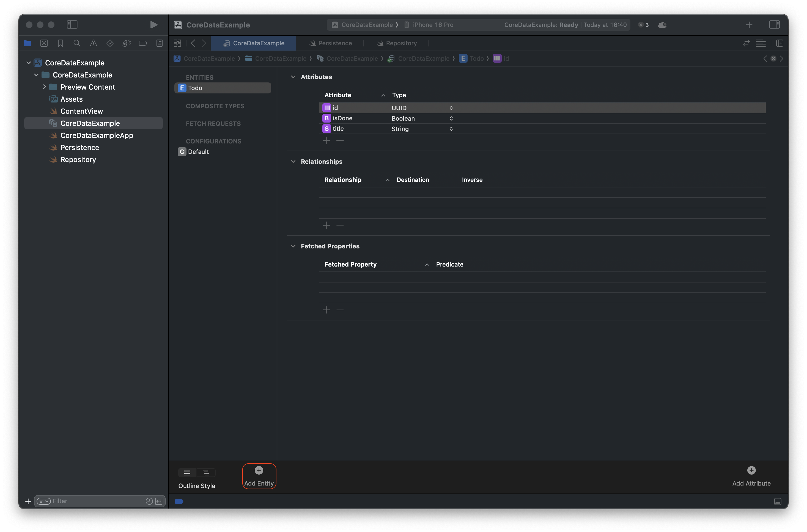Click the Library plus button in toolbar
807x532 pixels.
[x=749, y=25]
